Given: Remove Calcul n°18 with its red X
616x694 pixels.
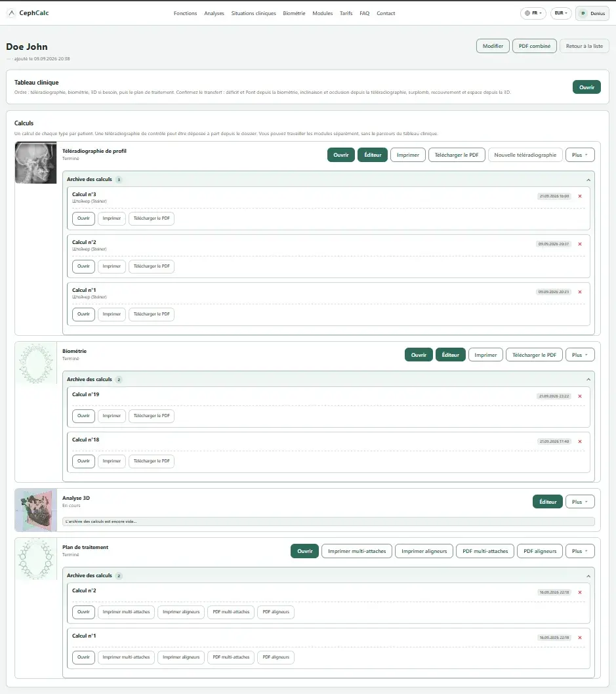Looking at the screenshot, I should coord(580,441).
